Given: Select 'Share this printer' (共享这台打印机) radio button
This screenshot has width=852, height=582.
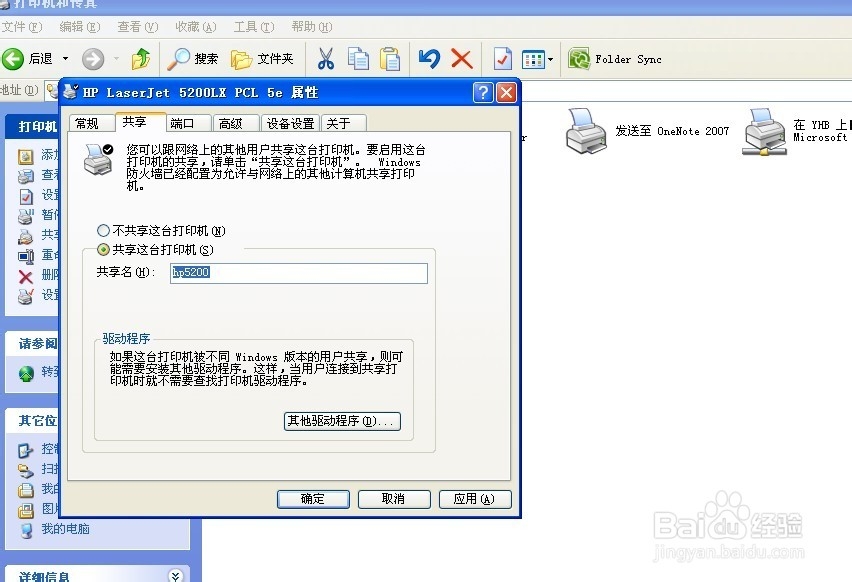Looking at the screenshot, I should coord(103,250).
